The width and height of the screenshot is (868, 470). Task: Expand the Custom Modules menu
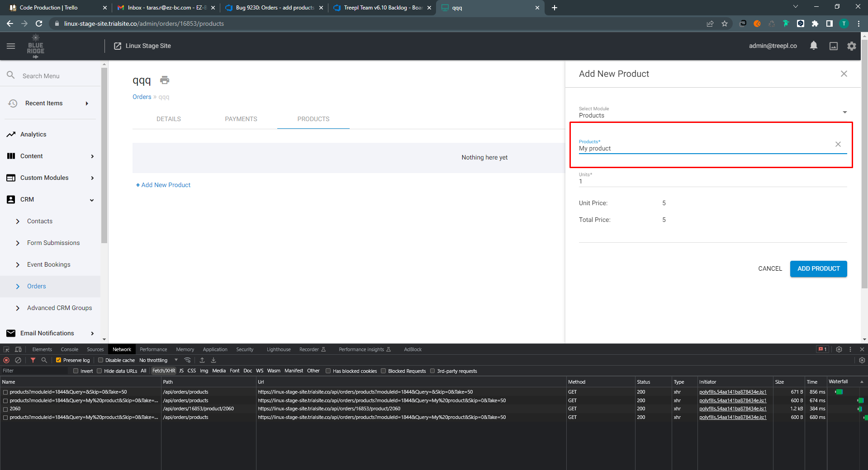[x=92, y=178]
